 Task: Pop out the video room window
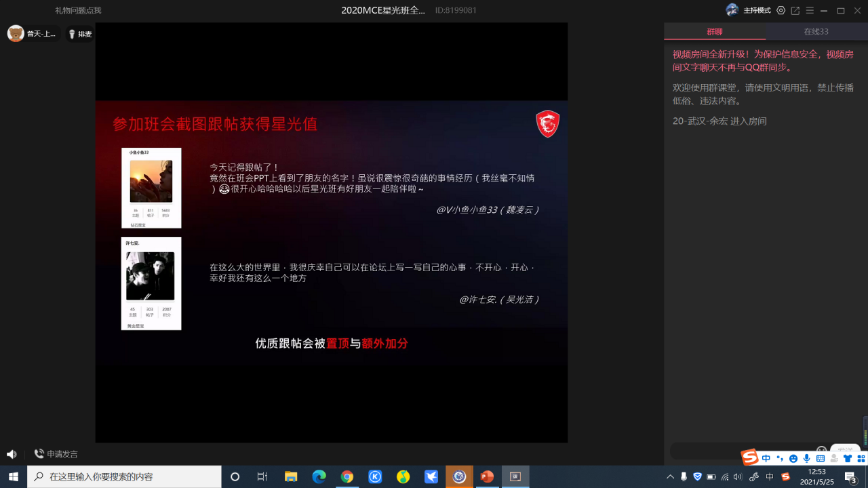[795, 11]
